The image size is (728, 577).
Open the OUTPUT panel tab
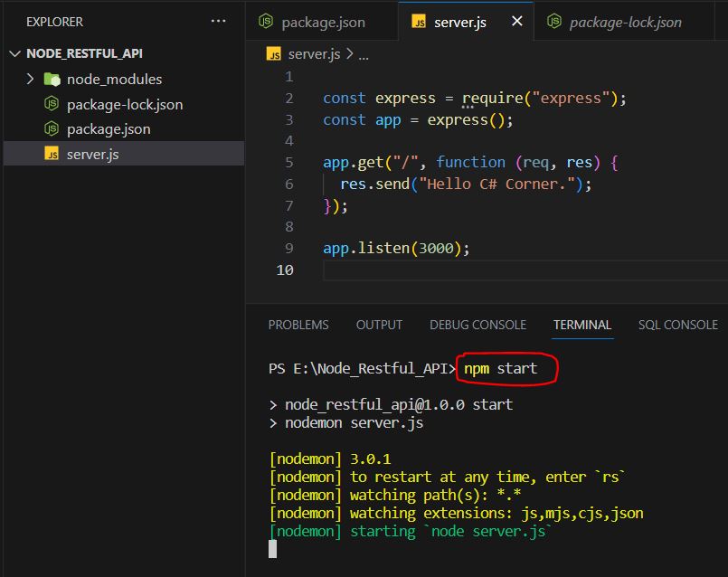pos(379,325)
